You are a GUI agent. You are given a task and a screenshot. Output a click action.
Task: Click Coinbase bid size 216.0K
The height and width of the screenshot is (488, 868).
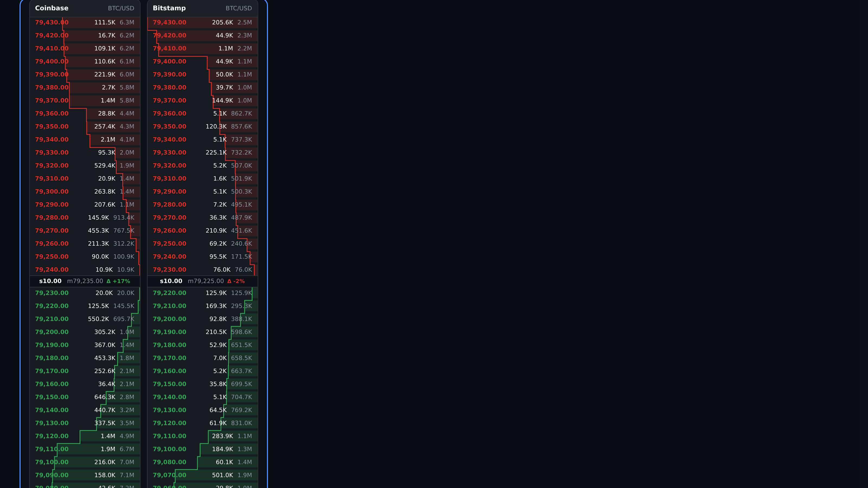point(105,462)
